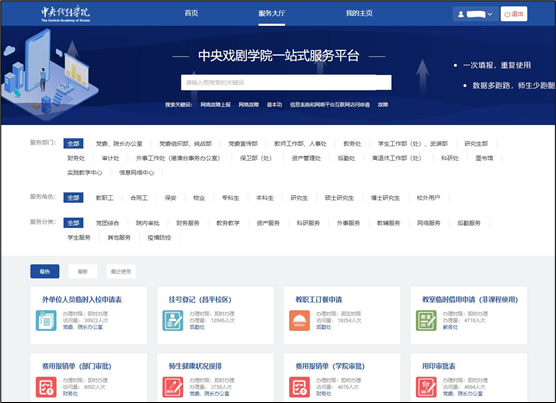556x403 pixels.
Task: Go to the 首页 tab
Action: tap(191, 13)
